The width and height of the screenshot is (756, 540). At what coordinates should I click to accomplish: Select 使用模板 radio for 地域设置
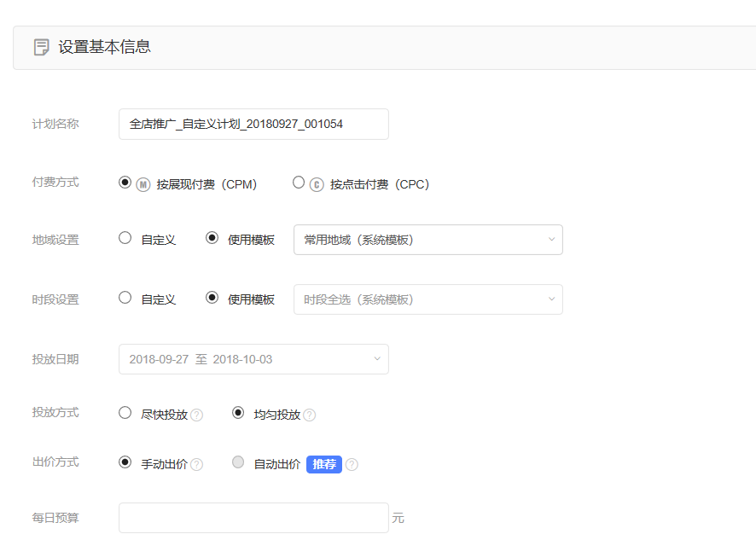212,238
